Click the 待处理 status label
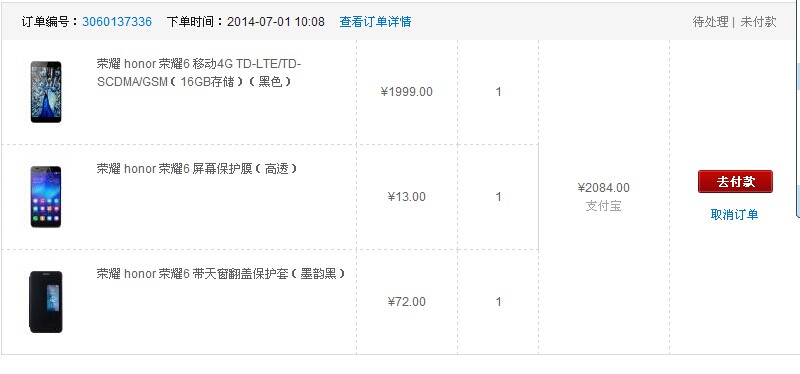Viewport: 800px width, 374px height. (x=710, y=22)
